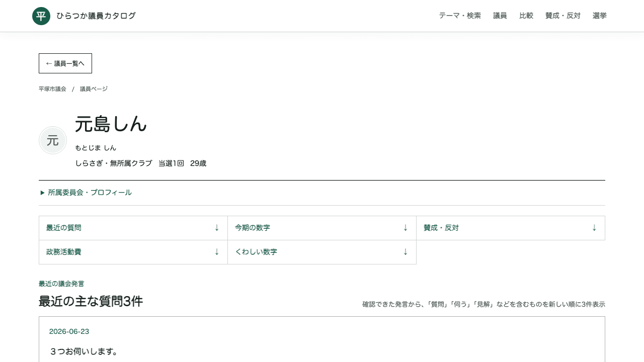The width and height of the screenshot is (644, 362).
Task: Jump to くわしい数字 section
Action: point(322,252)
